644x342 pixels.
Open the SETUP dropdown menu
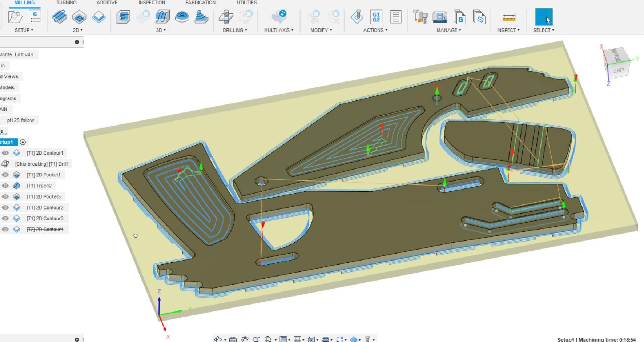coord(24,30)
